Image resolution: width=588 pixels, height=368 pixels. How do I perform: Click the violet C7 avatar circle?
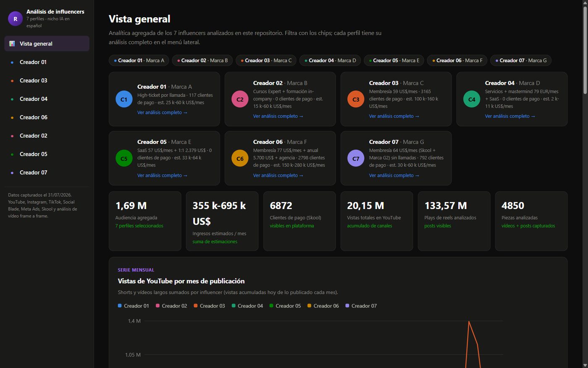tap(356, 159)
